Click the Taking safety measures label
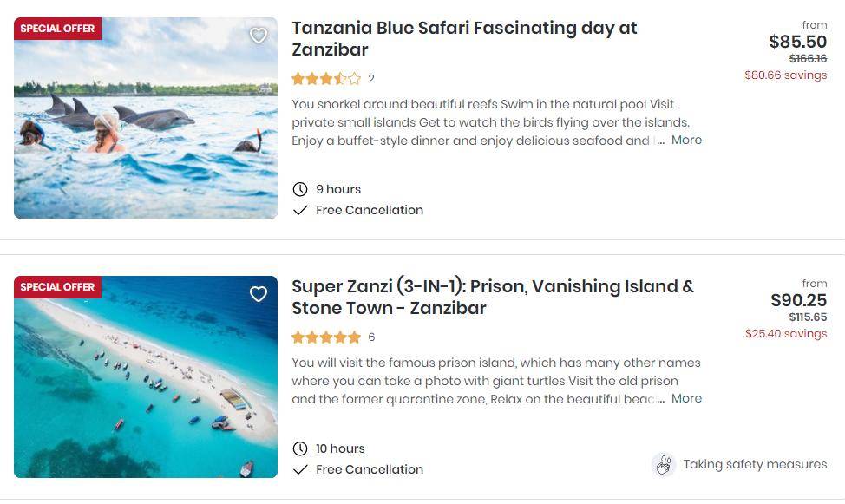This screenshot has height=504, width=845. (x=755, y=464)
